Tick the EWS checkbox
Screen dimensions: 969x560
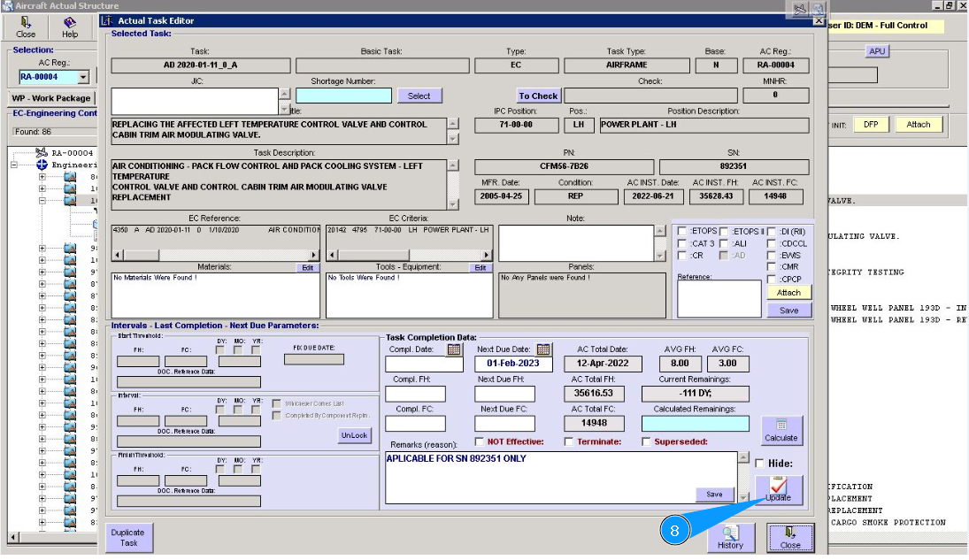772,256
